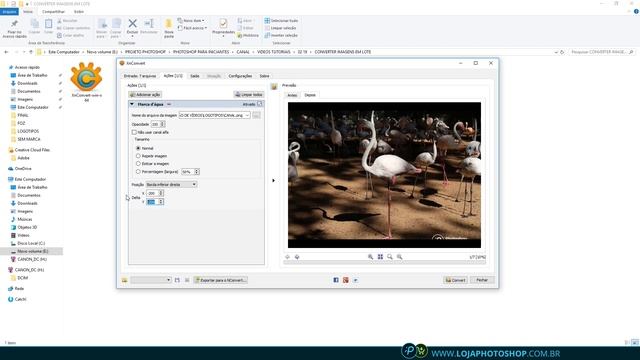Go to previous preview image
This screenshot has height=360, width=640.
coord(287,257)
